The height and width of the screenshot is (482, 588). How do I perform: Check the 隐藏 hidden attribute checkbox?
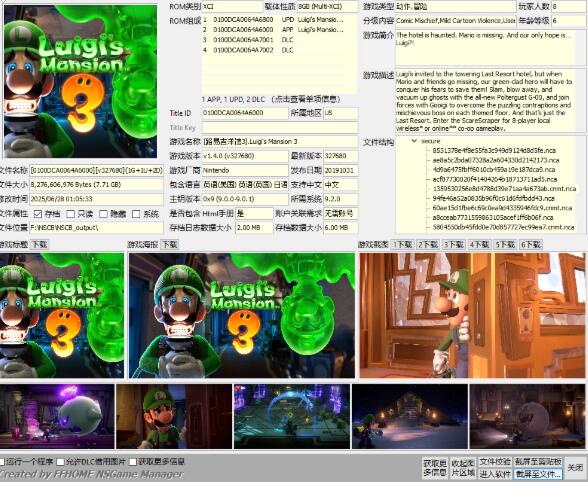[104, 214]
